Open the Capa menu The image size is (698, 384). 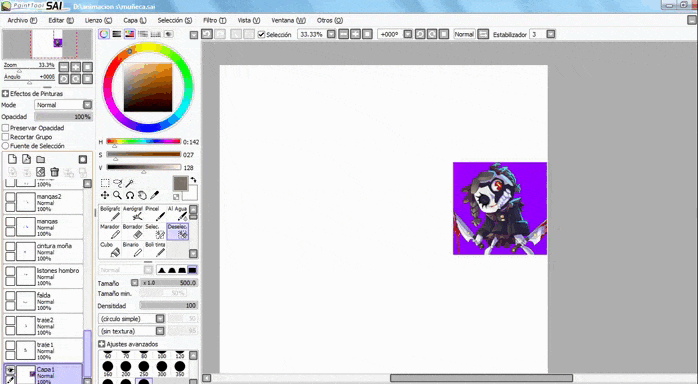coord(135,20)
